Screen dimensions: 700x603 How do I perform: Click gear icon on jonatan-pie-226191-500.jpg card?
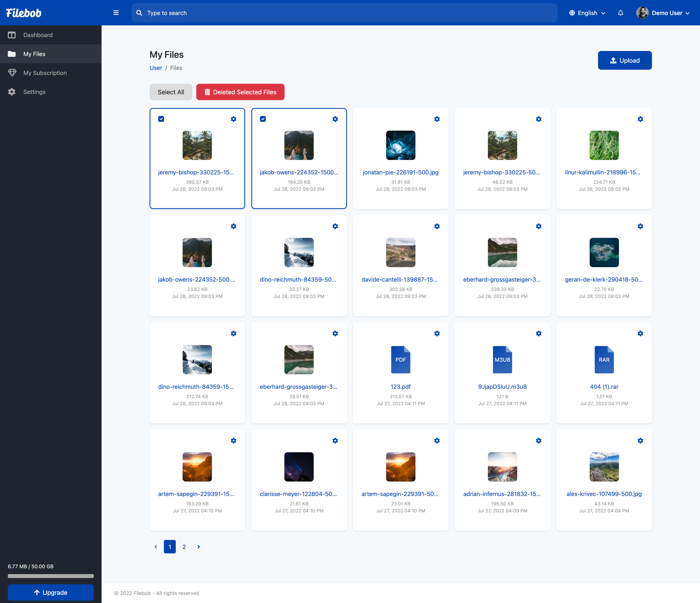437,119
